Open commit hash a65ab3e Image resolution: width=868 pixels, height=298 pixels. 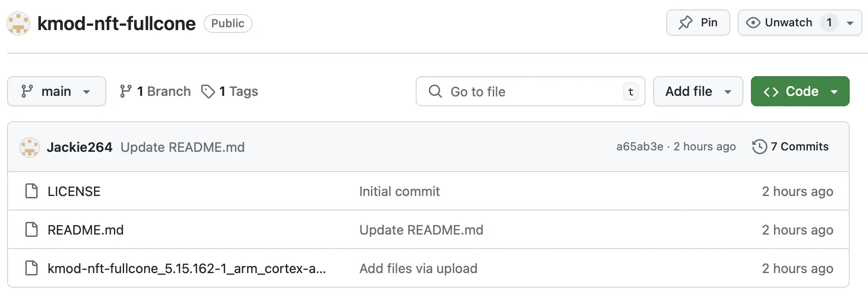pyautogui.click(x=639, y=147)
